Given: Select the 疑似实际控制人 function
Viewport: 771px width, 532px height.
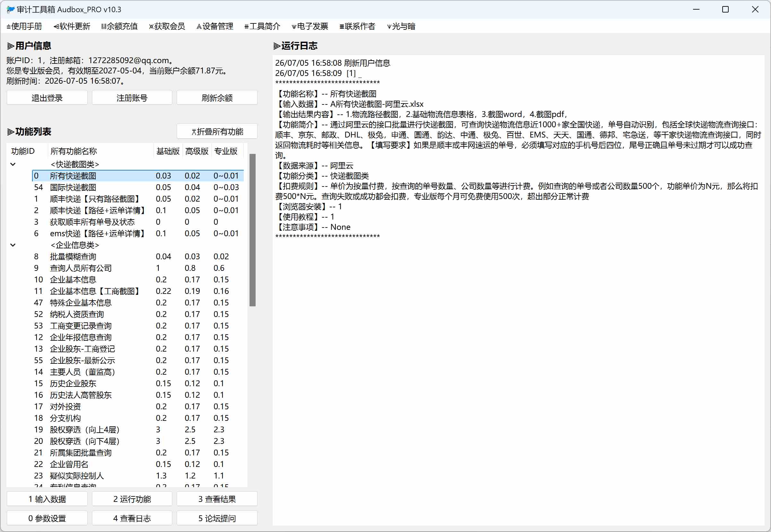Looking at the screenshot, I should [138, 476].
